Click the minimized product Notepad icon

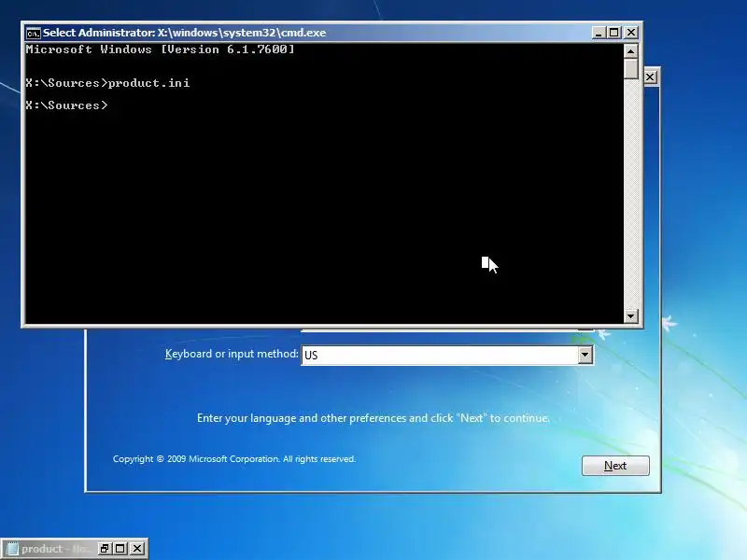click(x=12, y=549)
